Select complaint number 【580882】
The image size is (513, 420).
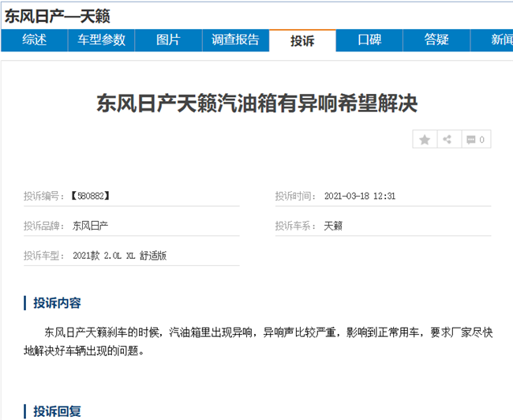[91, 196]
